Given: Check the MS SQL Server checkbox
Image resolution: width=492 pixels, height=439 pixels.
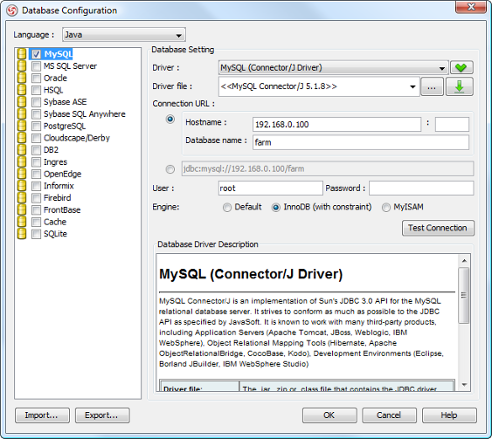Looking at the screenshot, I should (36, 66).
